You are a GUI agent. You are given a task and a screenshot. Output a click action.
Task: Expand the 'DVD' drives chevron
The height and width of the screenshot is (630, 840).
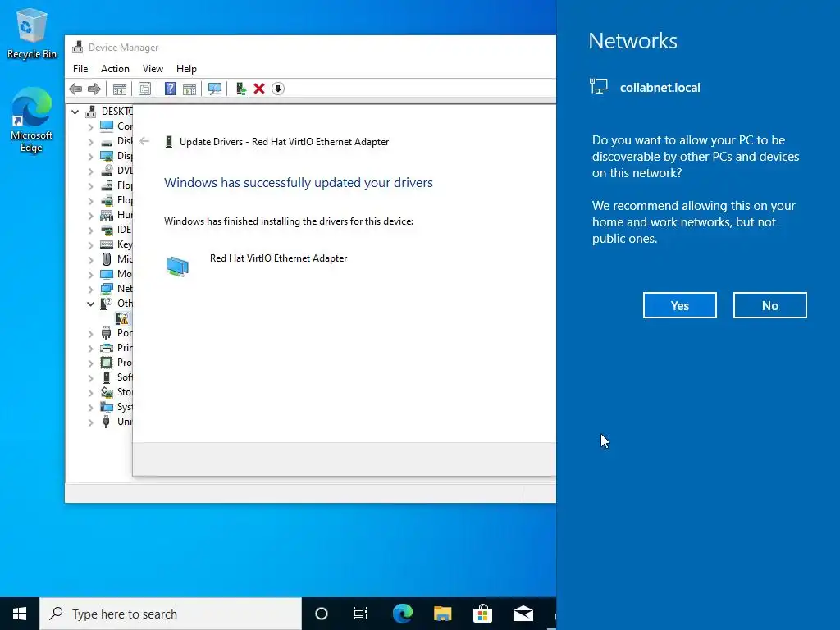[90, 171]
